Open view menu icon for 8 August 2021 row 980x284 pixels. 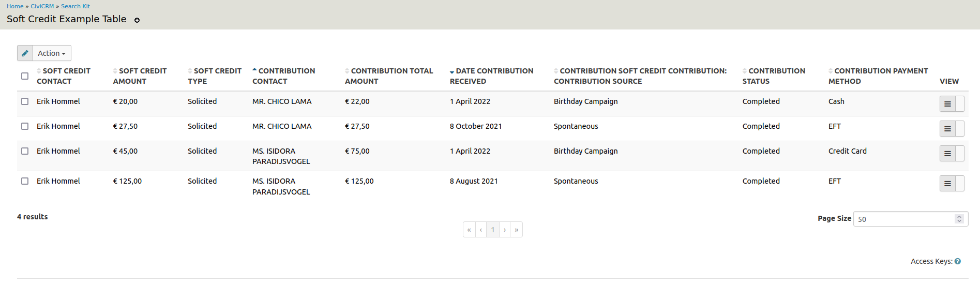click(947, 184)
